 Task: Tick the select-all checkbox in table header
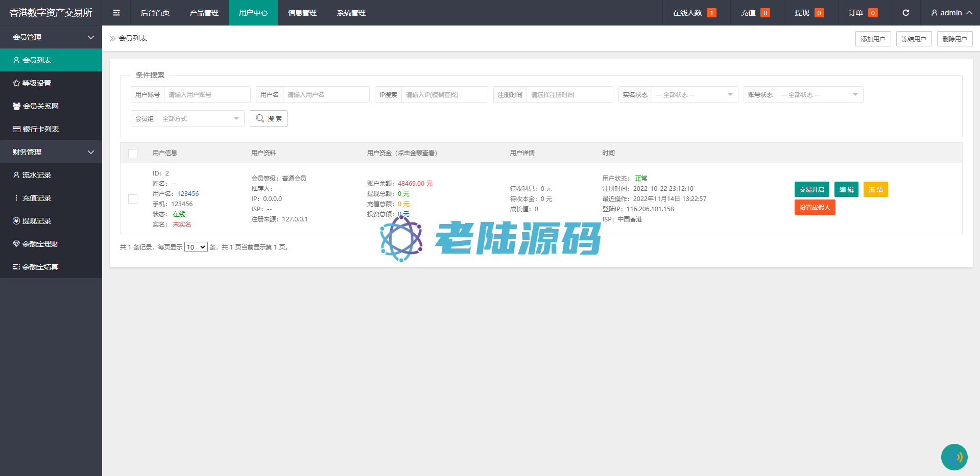pyautogui.click(x=133, y=153)
